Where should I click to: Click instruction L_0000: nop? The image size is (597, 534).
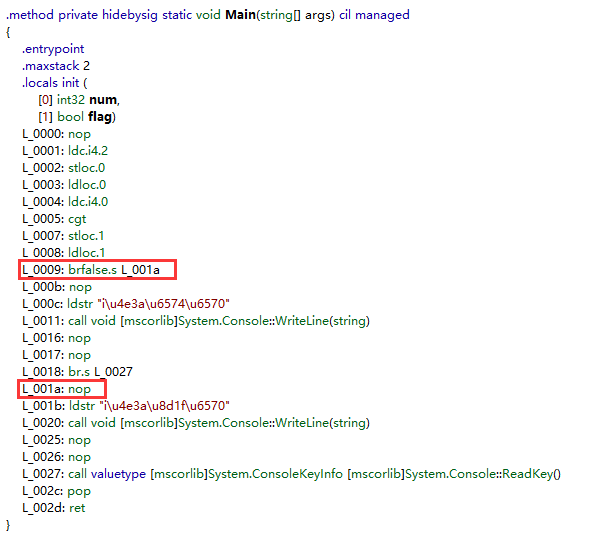click(x=56, y=134)
